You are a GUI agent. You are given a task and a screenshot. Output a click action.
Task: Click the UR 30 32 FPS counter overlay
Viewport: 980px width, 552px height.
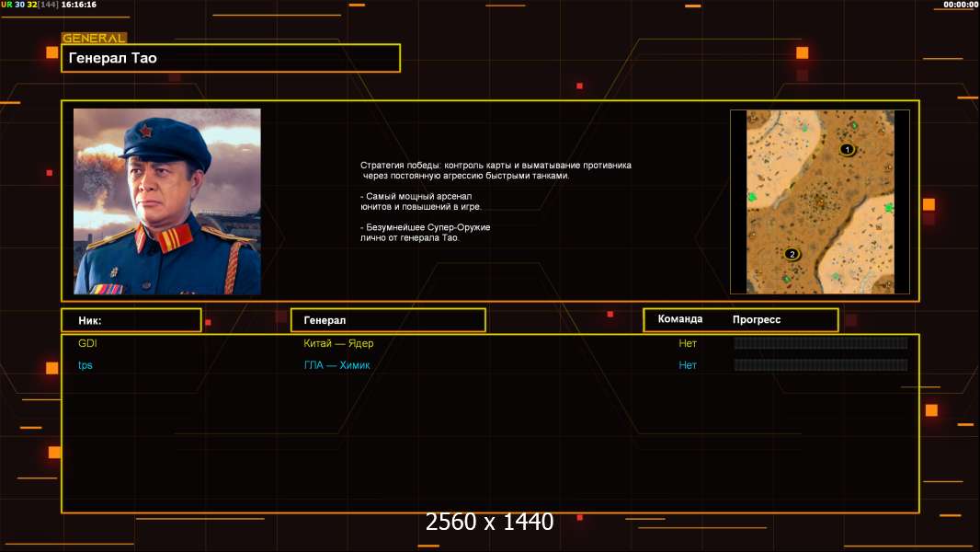point(18,5)
